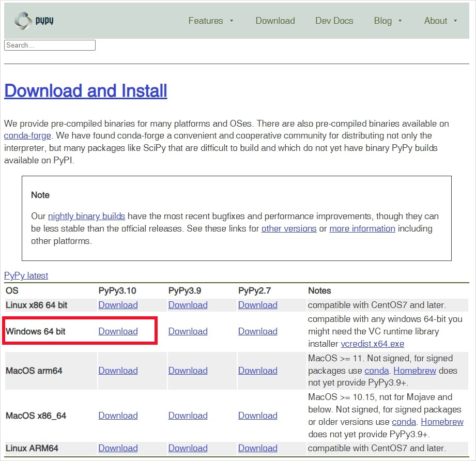476x461 pixels.
Task: Open the nightly binary builds link
Action: click(86, 216)
